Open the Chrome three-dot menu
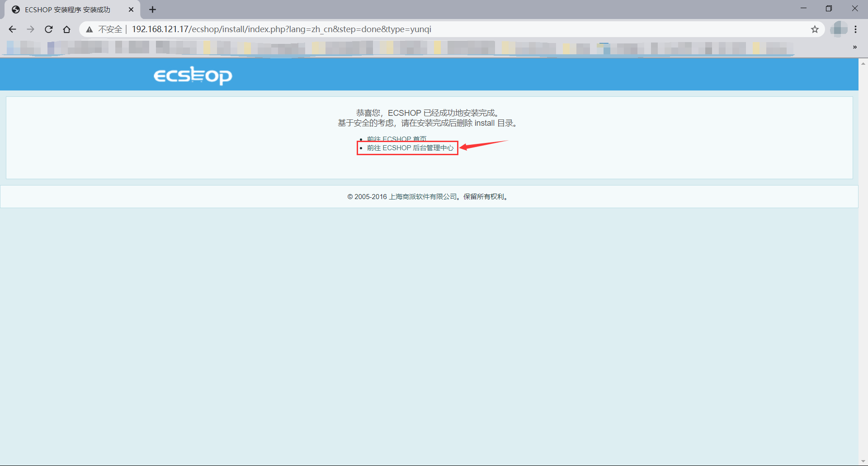The image size is (868, 466). (x=855, y=29)
